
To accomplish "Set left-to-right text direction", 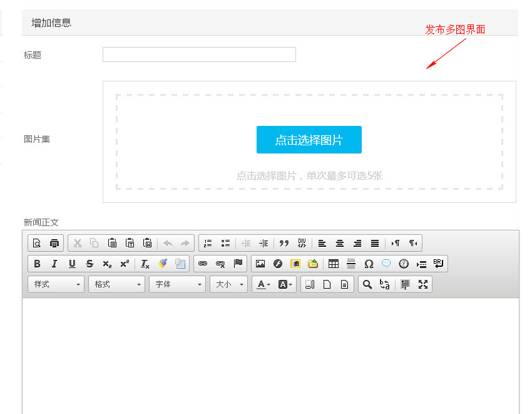I will (x=396, y=243).
